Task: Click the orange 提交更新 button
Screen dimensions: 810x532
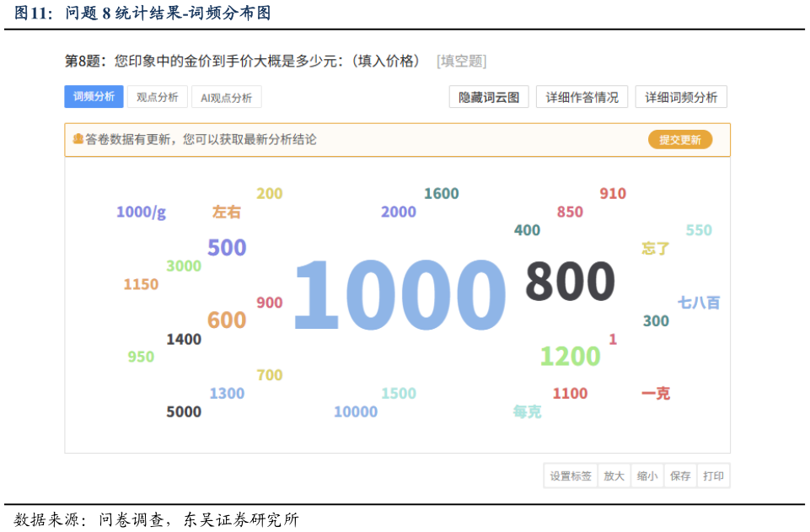Action: coord(680,139)
